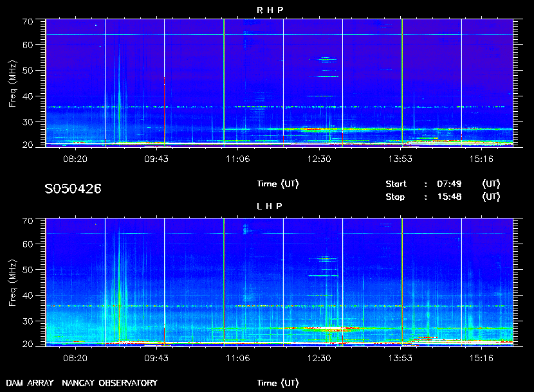Screen dimensions: 534x392
Task: Click the start time value "07:49"
Action: (x=449, y=184)
